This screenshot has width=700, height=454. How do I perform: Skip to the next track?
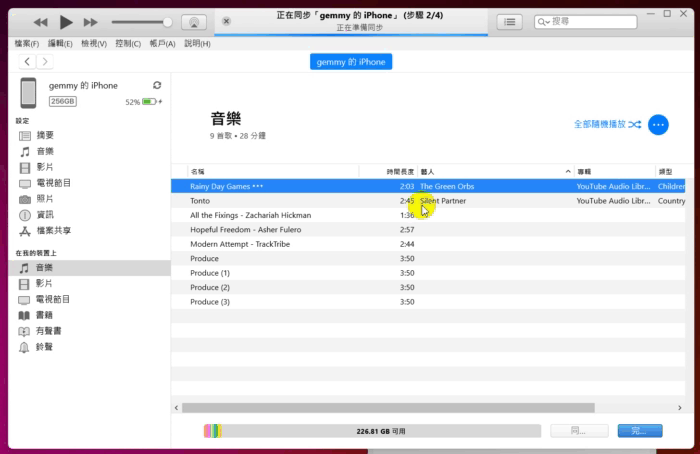pyautogui.click(x=91, y=22)
